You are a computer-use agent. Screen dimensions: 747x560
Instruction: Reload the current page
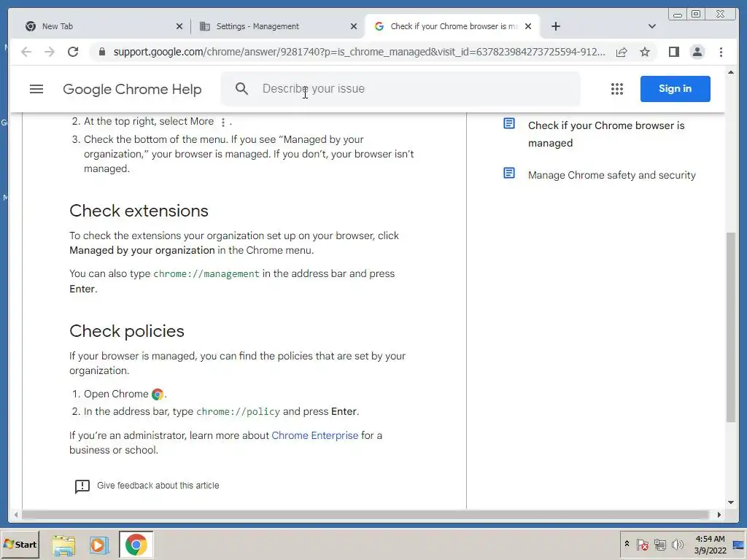tap(73, 52)
